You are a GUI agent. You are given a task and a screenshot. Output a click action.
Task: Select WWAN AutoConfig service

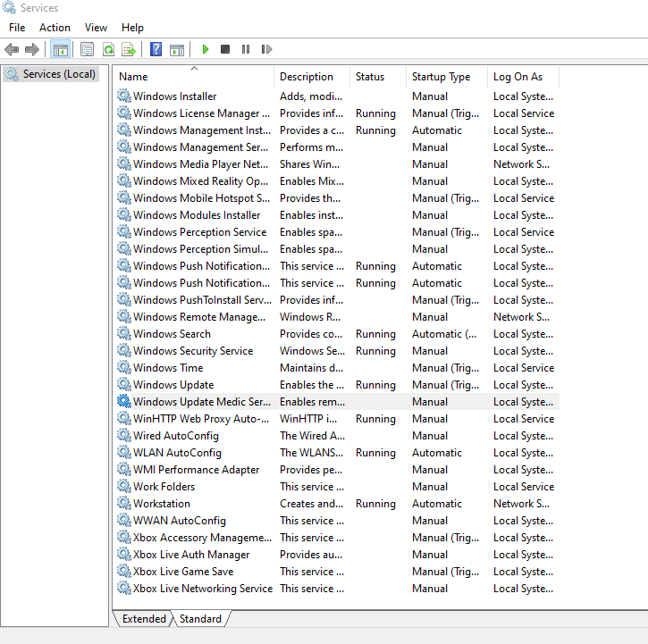337,520
